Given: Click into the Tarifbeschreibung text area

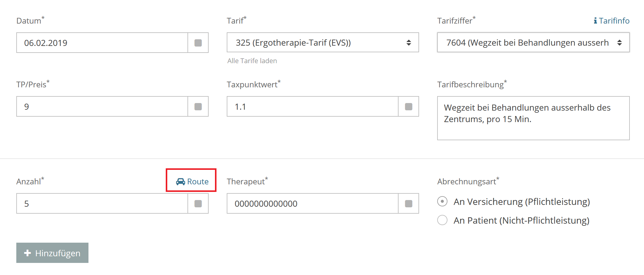Looking at the screenshot, I should tap(533, 118).
